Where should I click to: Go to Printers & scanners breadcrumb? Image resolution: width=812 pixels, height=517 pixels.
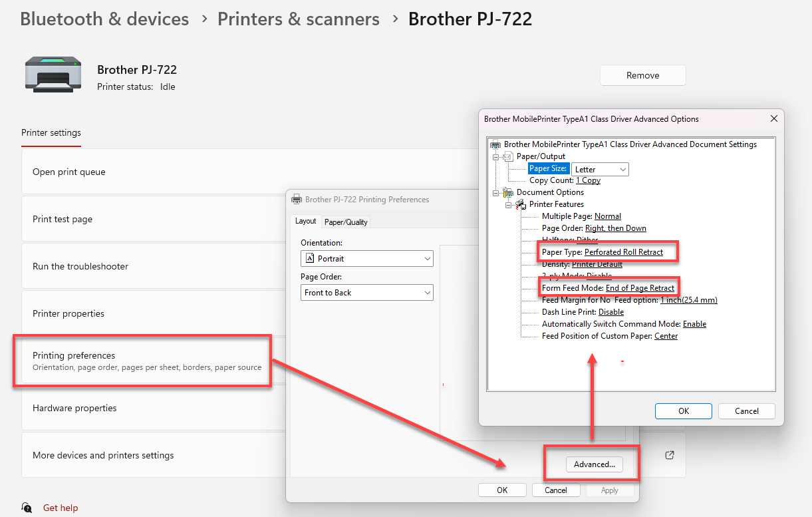(299, 19)
